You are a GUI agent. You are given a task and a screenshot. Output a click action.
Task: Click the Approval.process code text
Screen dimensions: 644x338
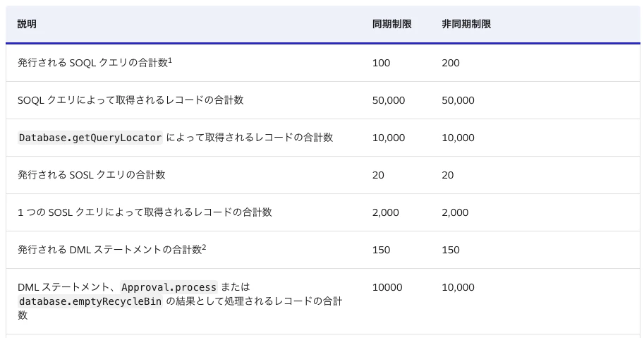click(x=169, y=287)
